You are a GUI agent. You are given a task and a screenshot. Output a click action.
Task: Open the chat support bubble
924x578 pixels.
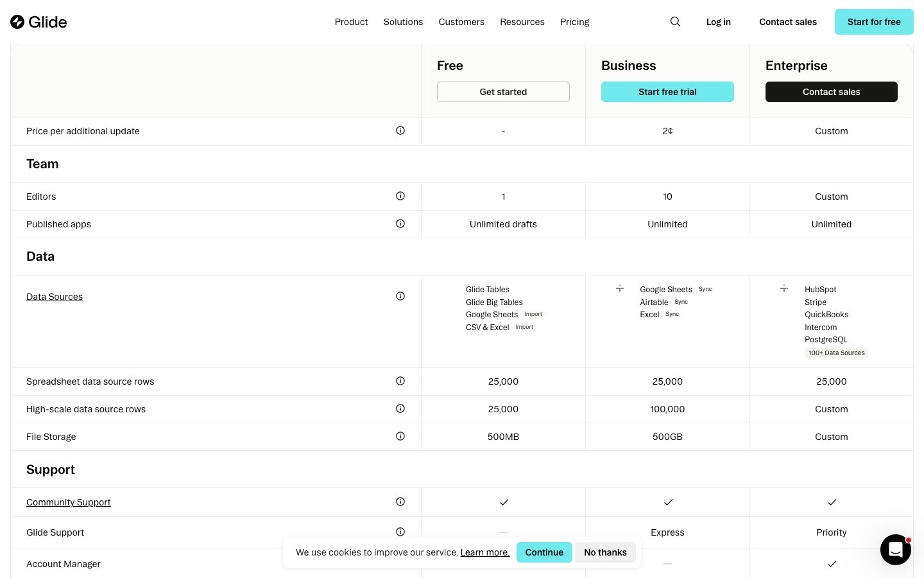895,550
